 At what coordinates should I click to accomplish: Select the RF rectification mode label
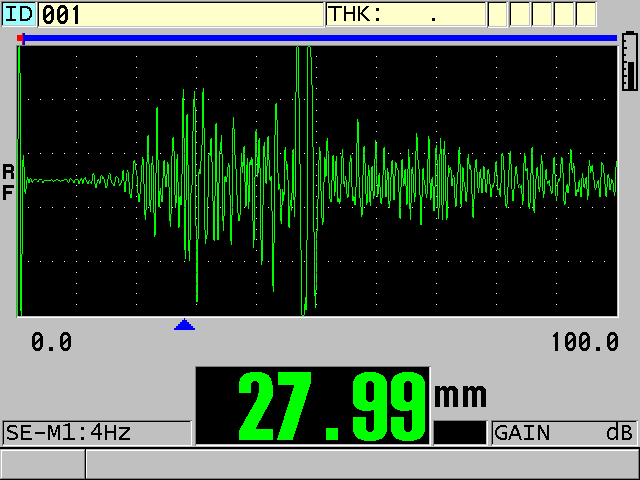click(x=8, y=182)
